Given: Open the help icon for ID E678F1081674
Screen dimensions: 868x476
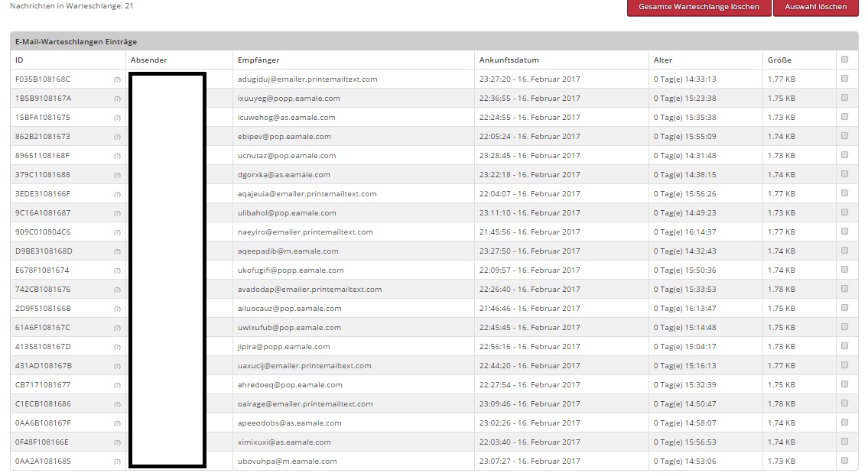Looking at the screenshot, I should point(117,270).
